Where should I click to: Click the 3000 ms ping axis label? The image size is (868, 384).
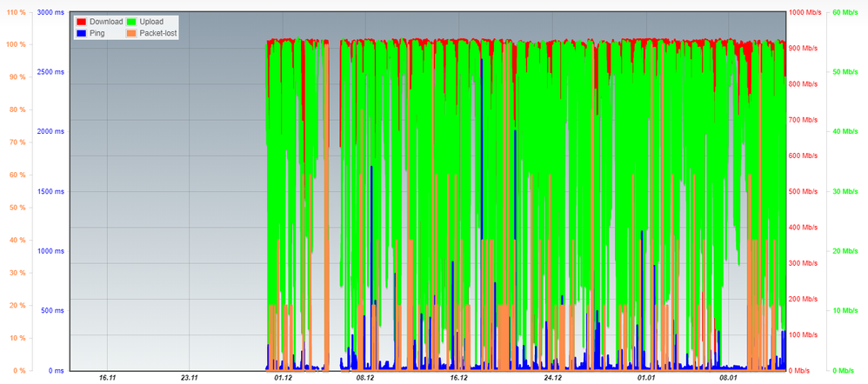[51, 12]
